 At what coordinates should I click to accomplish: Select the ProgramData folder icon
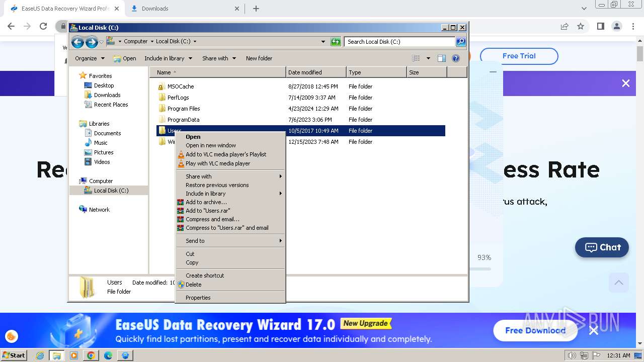pyautogui.click(x=162, y=120)
